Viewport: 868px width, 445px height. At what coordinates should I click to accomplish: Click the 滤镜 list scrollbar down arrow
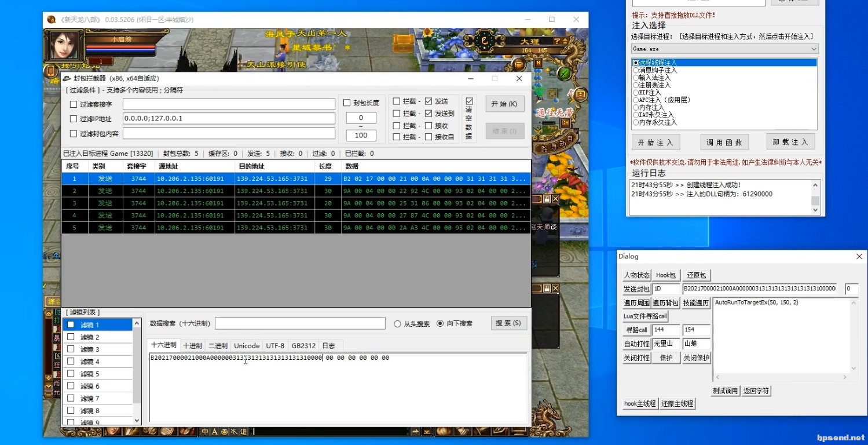tap(137, 421)
